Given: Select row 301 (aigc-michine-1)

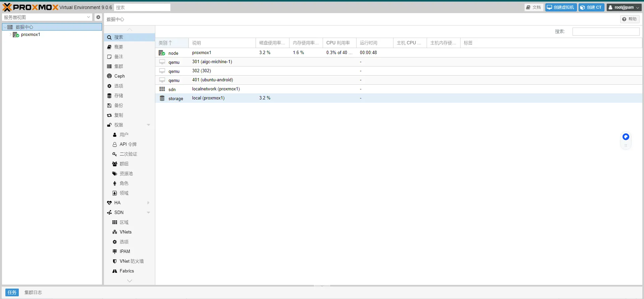Looking at the screenshot, I should pos(399,62).
